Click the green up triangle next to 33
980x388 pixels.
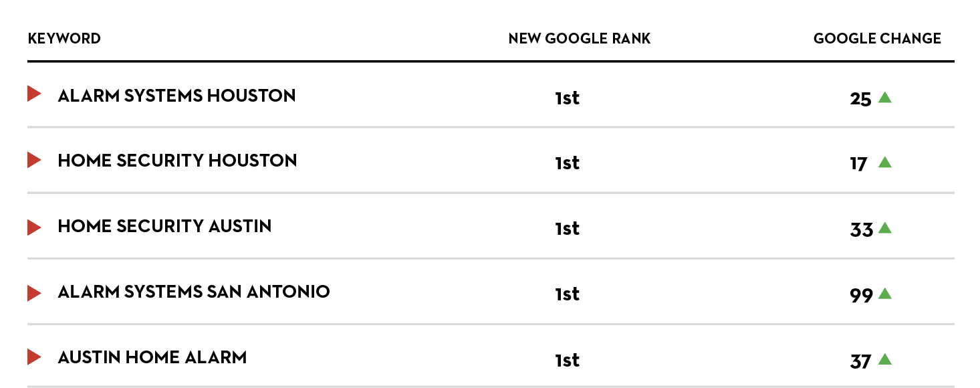tap(885, 228)
